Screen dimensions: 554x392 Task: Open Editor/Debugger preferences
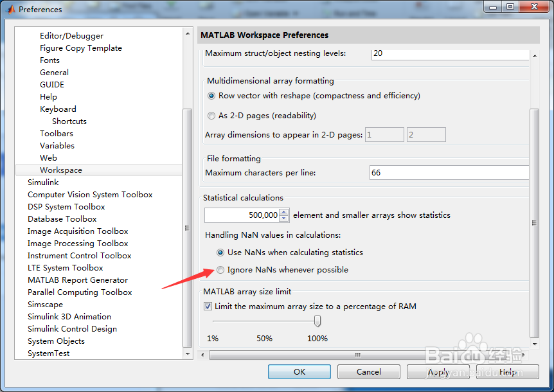tap(72, 36)
